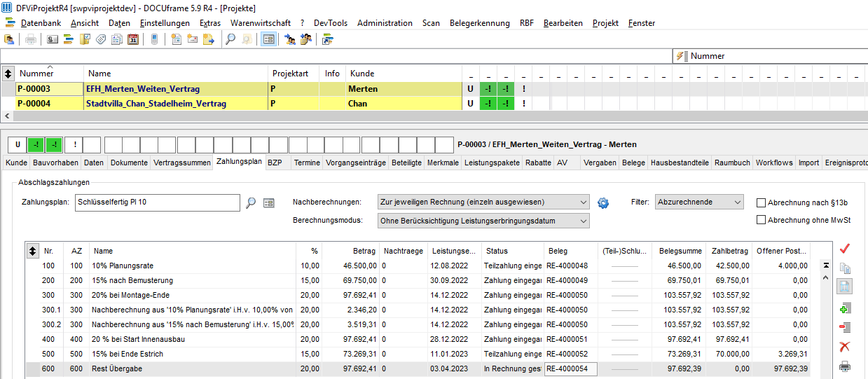Select payment row 15% bei Ende Estrich

click(x=418, y=354)
